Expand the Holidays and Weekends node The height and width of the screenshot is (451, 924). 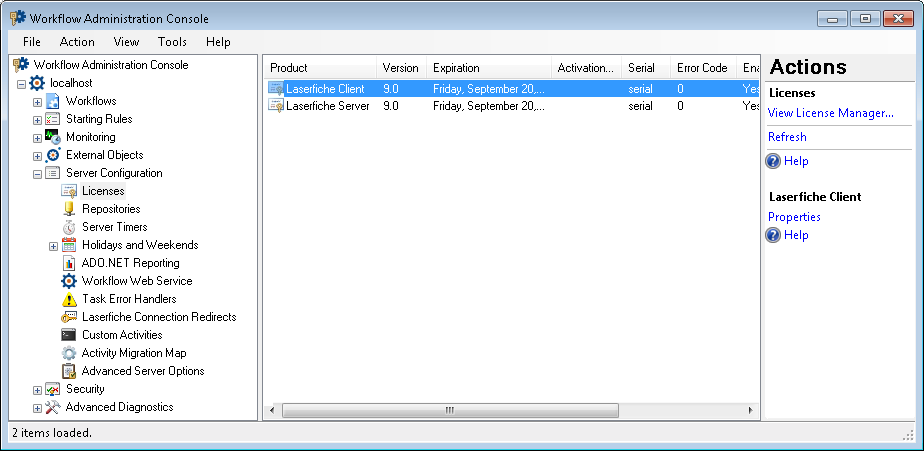click(53, 246)
